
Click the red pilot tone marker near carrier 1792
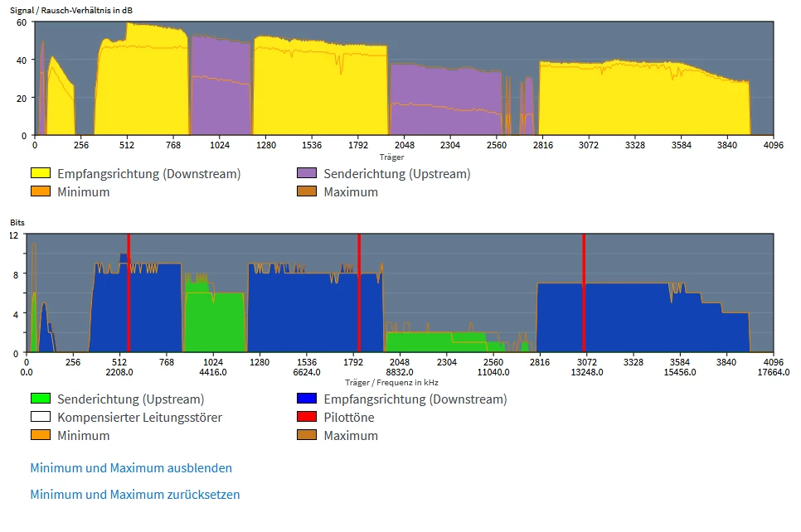(x=360, y=293)
